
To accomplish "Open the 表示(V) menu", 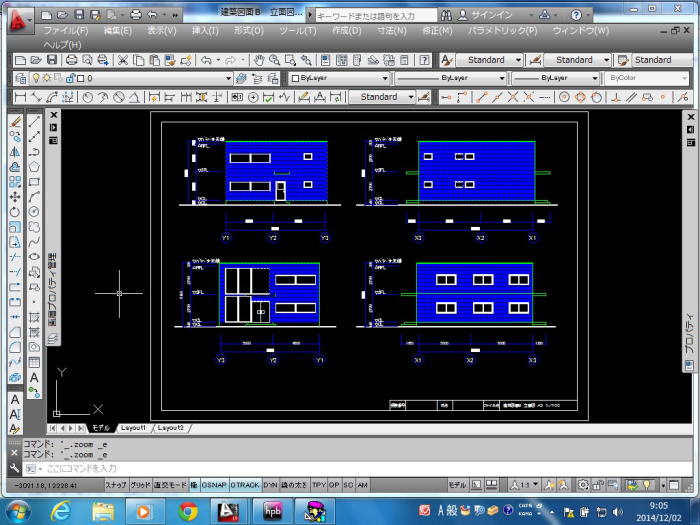I will coord(162,31).
